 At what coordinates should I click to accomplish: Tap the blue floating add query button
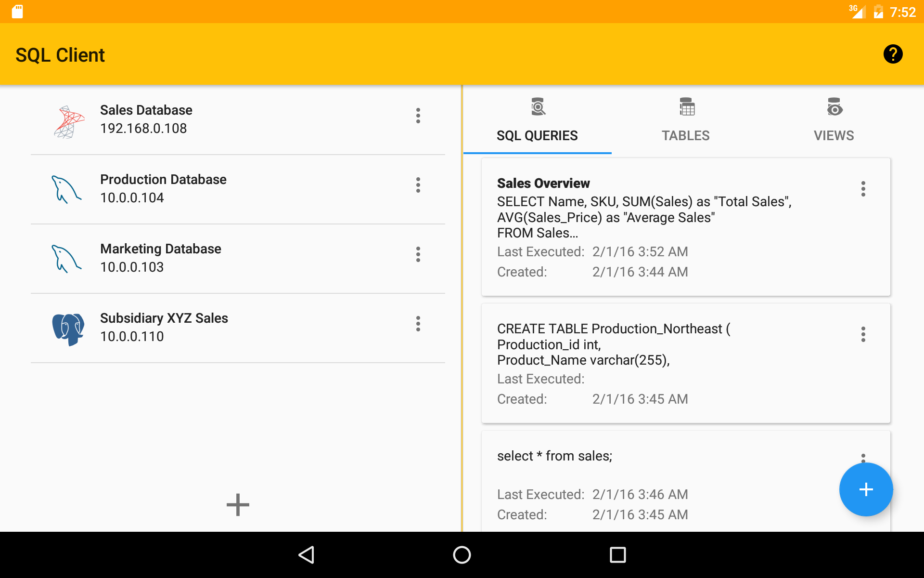(x=866, y=489)
